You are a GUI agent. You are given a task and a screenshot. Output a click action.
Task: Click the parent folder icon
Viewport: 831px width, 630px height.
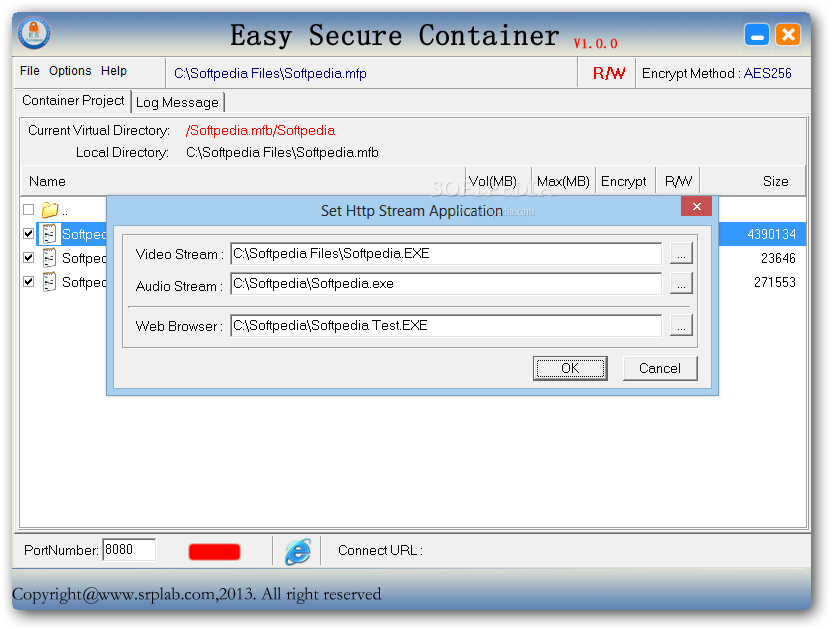click(50, 210)
